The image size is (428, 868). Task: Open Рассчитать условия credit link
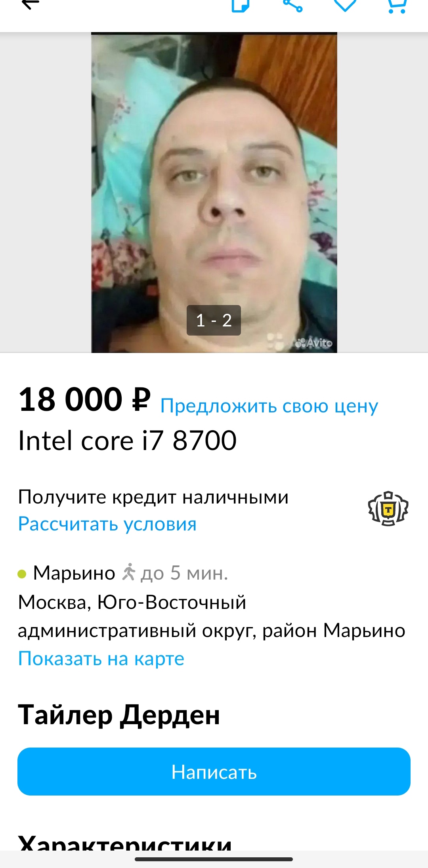[107, 524]
